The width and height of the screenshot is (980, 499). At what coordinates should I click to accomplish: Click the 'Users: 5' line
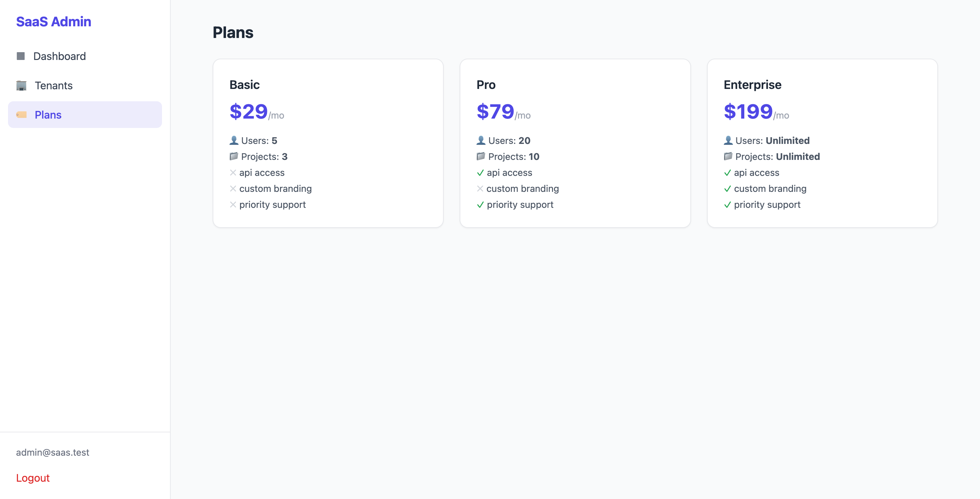[253, 141]
